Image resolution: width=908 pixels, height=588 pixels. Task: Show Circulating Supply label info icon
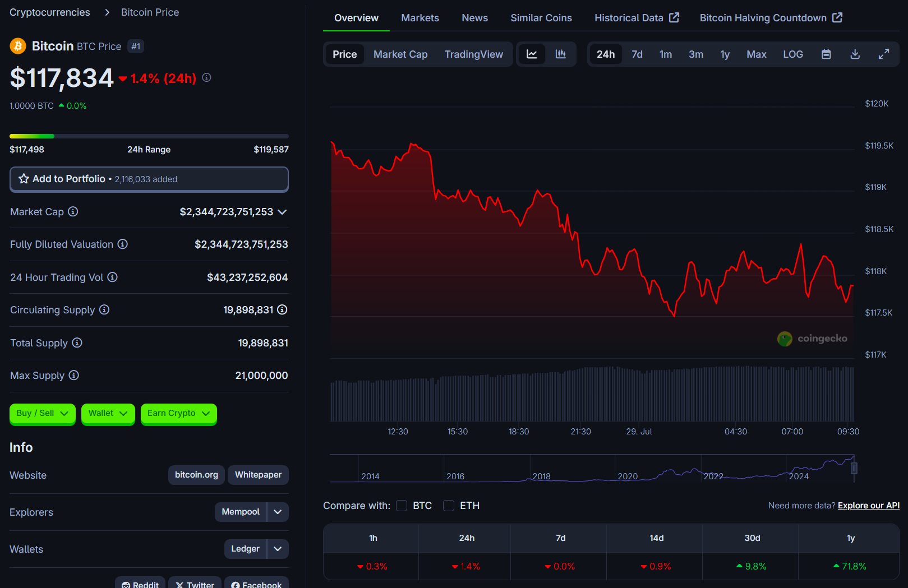coord(104,309)
